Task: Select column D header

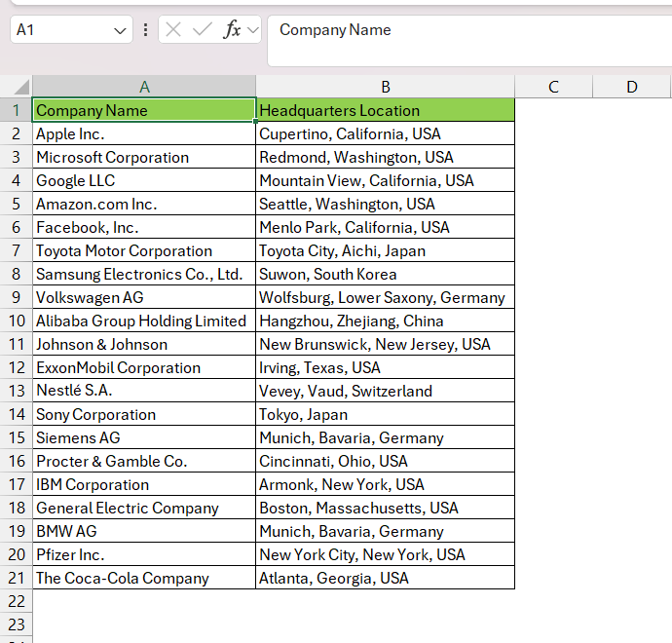Action: 632,87
